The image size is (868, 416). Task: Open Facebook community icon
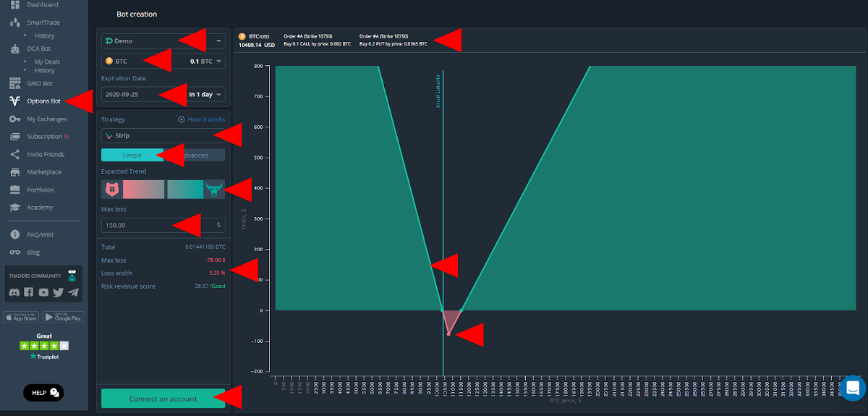pyautogui.click(x=29, y=292)
